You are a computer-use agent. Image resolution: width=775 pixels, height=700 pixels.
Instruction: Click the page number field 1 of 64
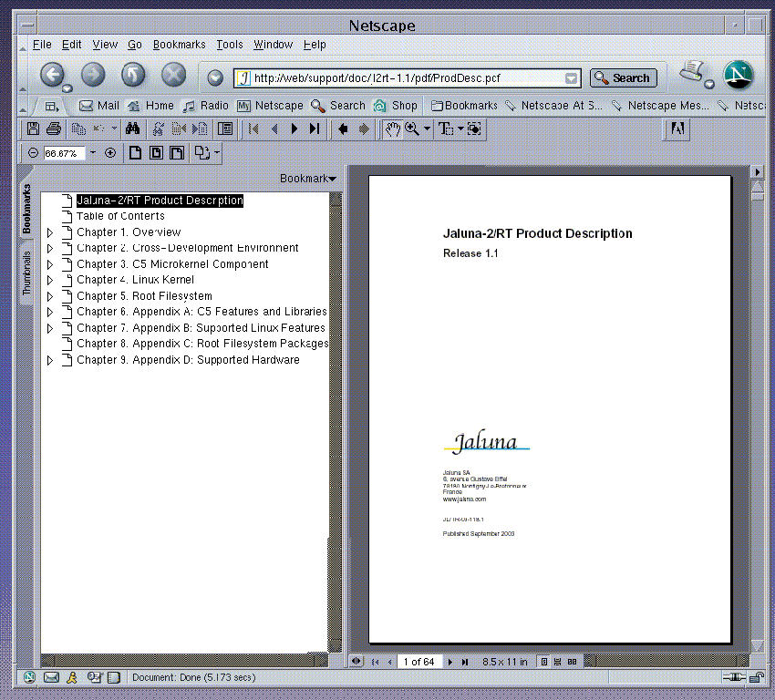418,662
